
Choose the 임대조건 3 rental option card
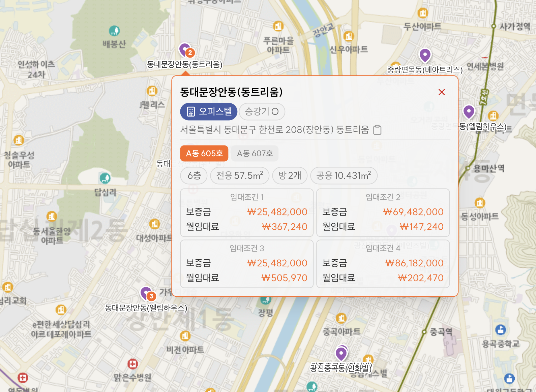pos(247,264)
